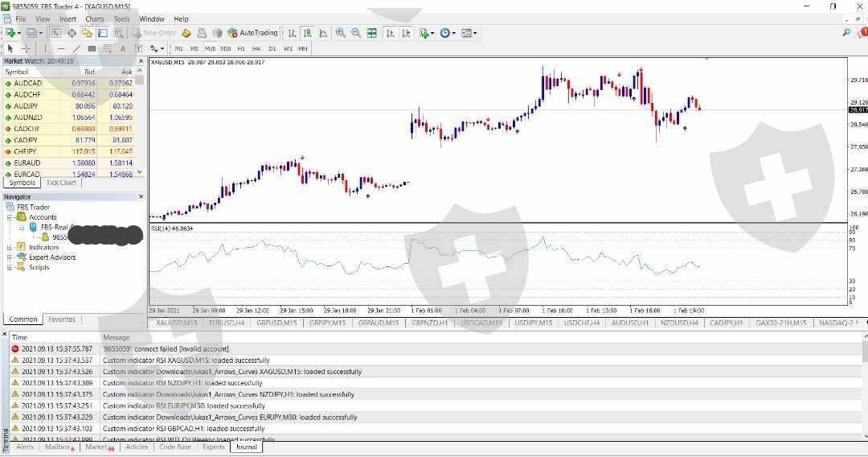Expand the Indicators tree node
This screenshot has height=457, width=868.
10,247
